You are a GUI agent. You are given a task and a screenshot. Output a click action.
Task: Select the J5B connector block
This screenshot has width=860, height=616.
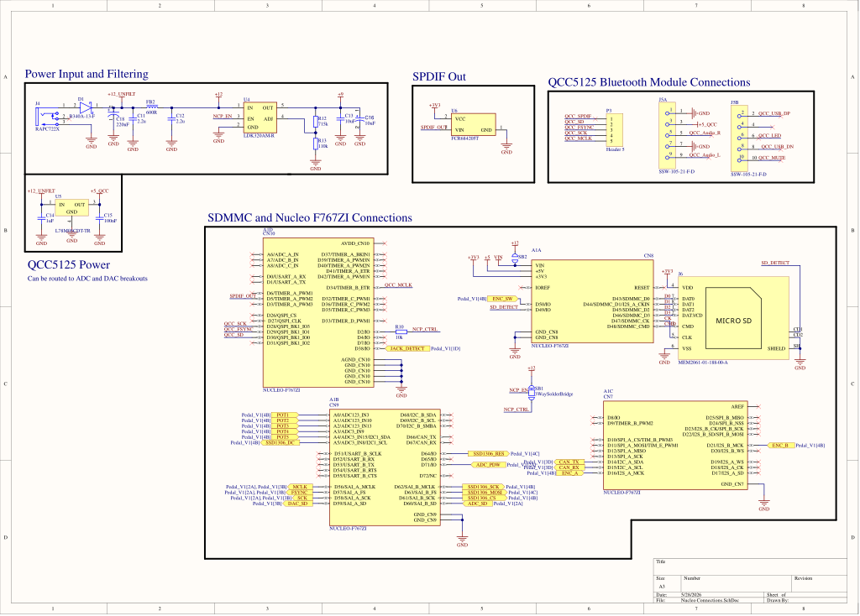[x=739, y=138]
